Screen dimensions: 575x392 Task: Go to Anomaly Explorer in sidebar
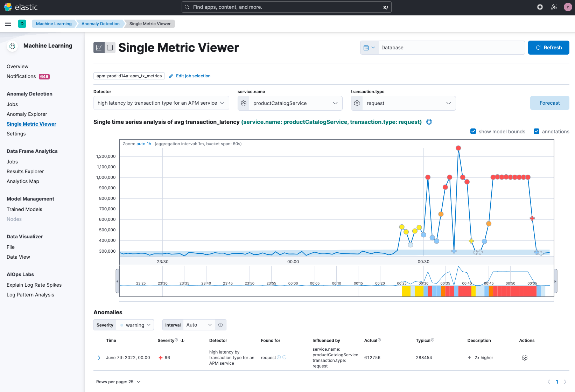click(x=27, y=114)
